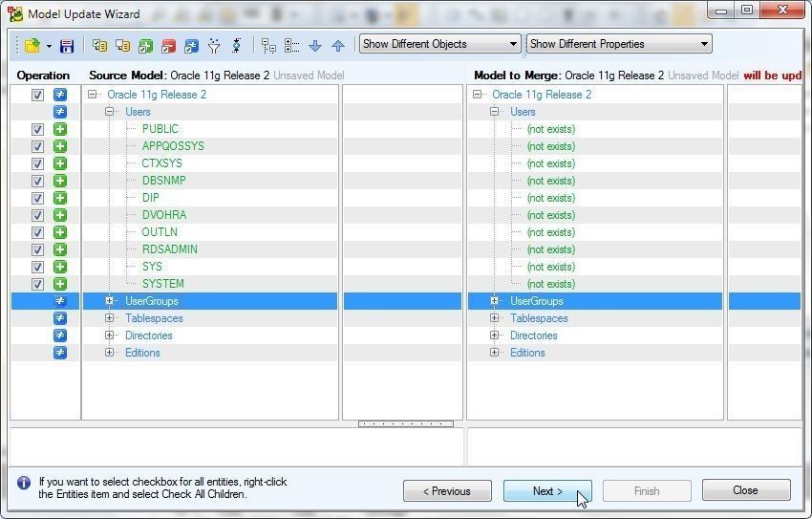Select the PUBLIC user in source tree
The width and height of the screenshot is (812, 519).
160,129
